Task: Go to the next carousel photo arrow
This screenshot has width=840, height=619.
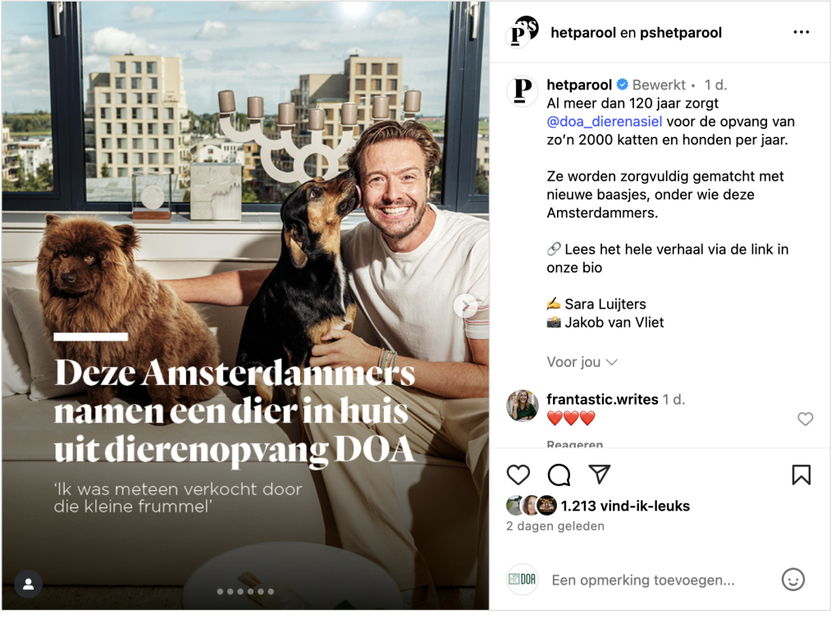Action: tap(466, 306)
